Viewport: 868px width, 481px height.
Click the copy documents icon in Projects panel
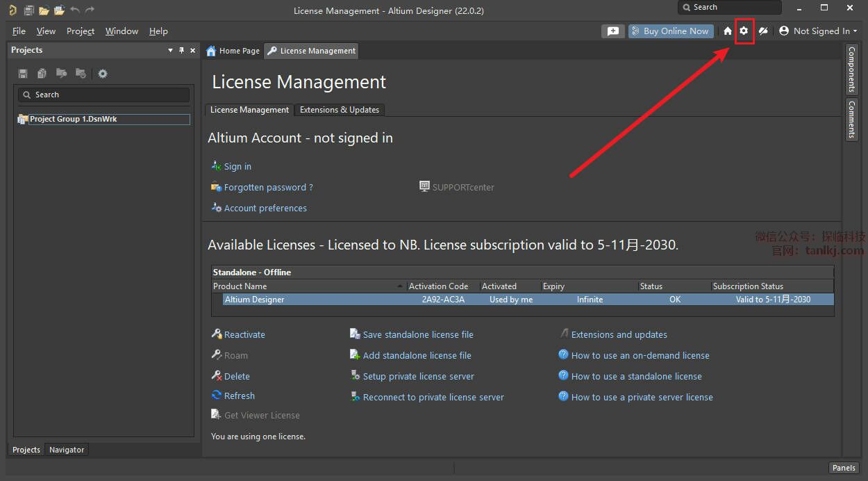pyautogui.click(x=42, y=74)
